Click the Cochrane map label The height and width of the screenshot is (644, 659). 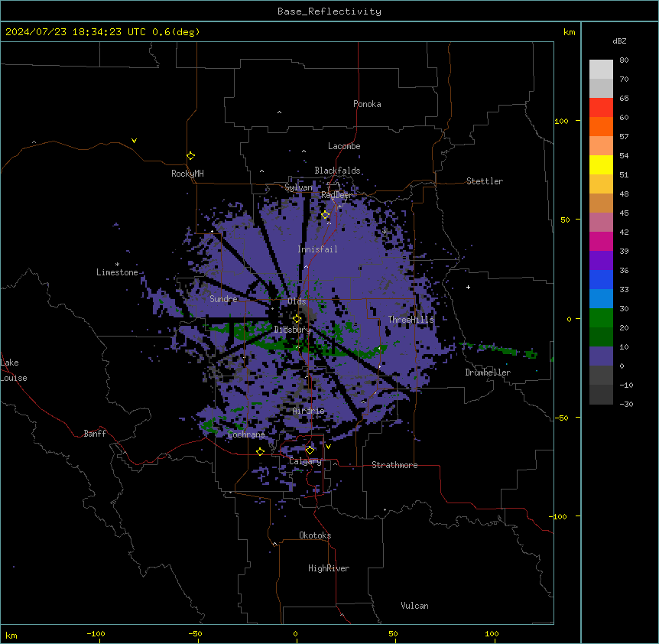[246, 434]
